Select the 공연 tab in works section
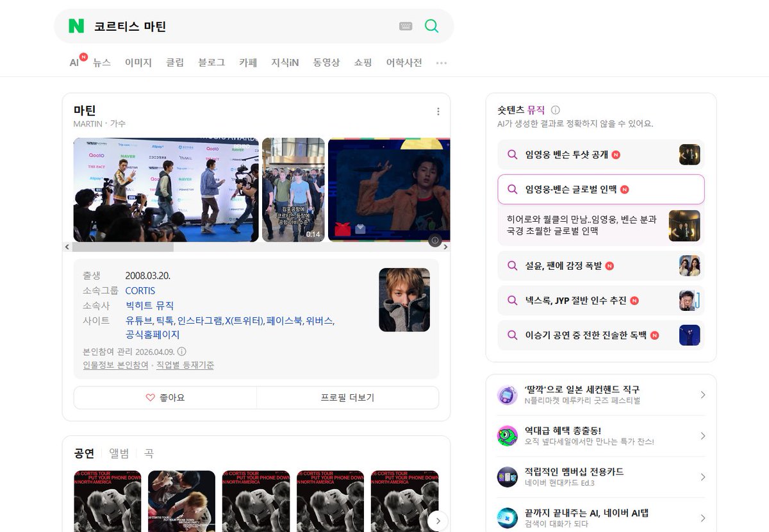 pyautogui.click(x=84, y=453)
